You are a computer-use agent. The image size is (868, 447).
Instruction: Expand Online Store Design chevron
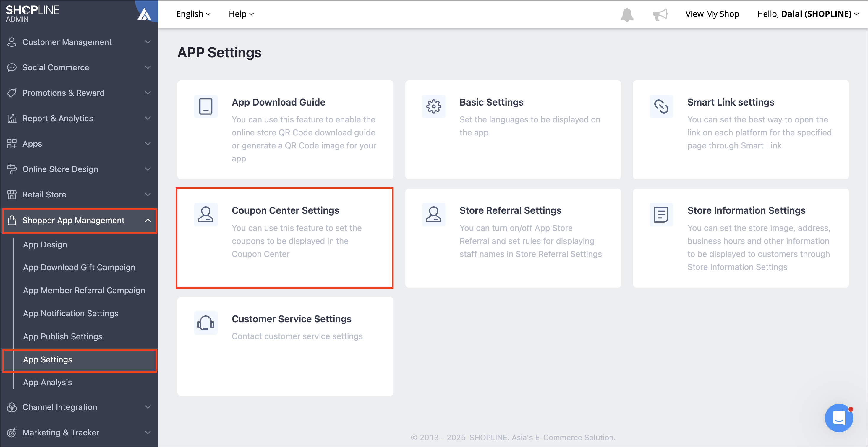coord(148,169)
